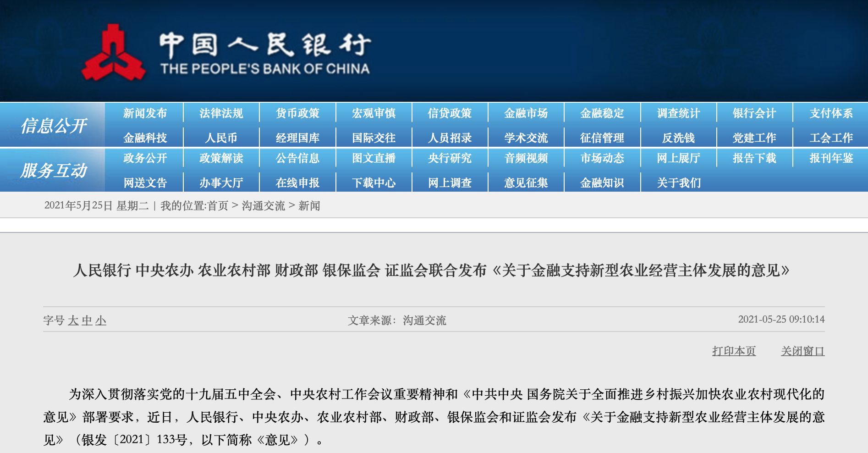868x453 pixels.
Task: Open 关于我们 navigation item
Action: click(x=678, y=182)
